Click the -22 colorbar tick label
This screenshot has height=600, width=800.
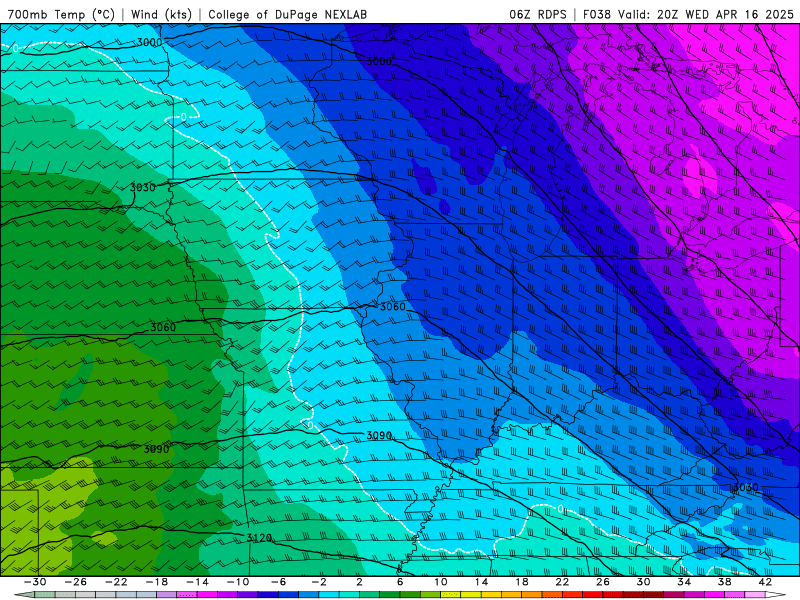click(x=116, y=582)
